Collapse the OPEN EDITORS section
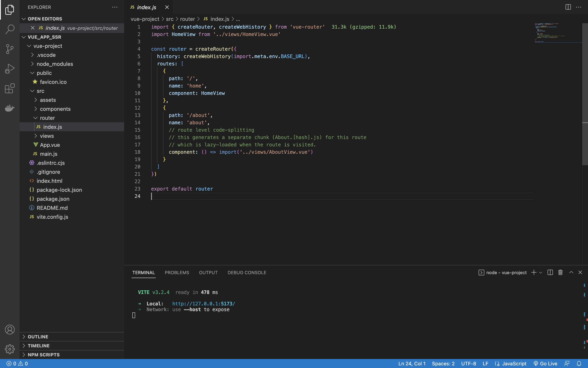The width and height of the screenshot is (588, 368). pyautogui.click(x=72, y=19)
